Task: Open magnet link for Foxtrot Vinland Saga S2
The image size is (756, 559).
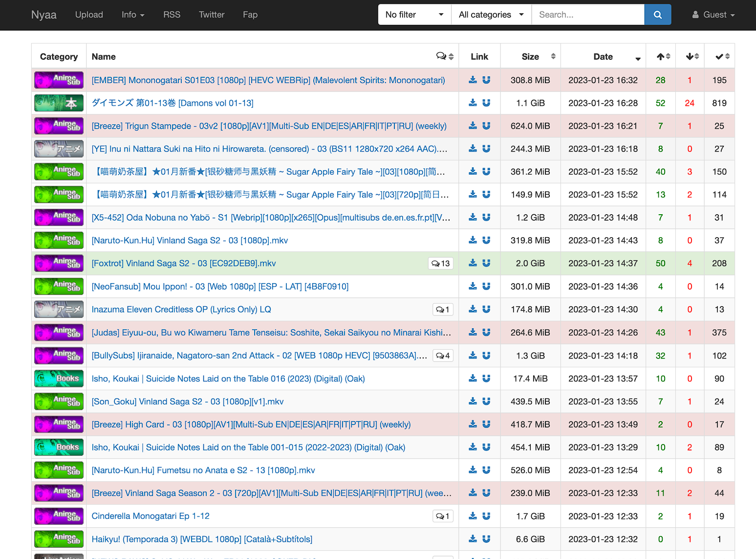Action: coord(486,263)
